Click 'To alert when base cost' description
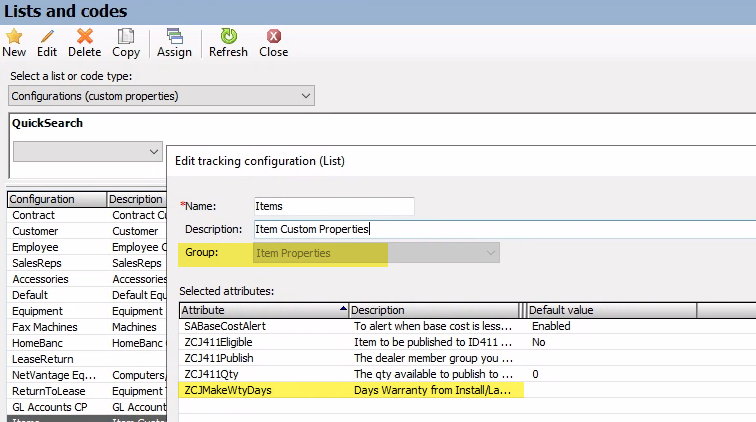756x422 pixels. [433, 326]
